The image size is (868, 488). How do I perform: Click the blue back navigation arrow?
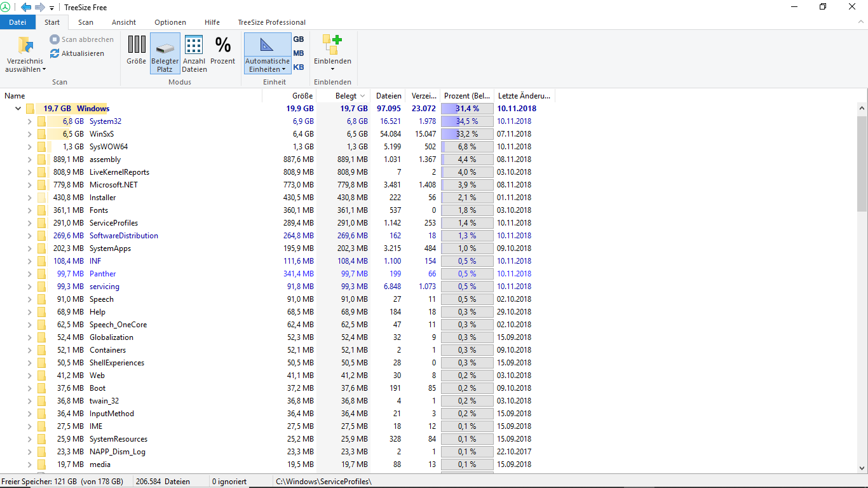(x=26, y=7)
